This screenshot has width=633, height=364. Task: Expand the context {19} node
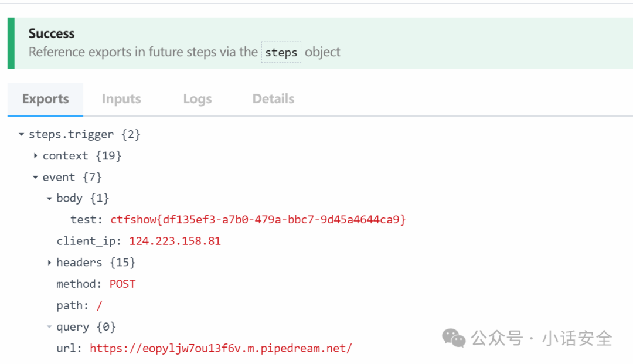tap(36, 156)
